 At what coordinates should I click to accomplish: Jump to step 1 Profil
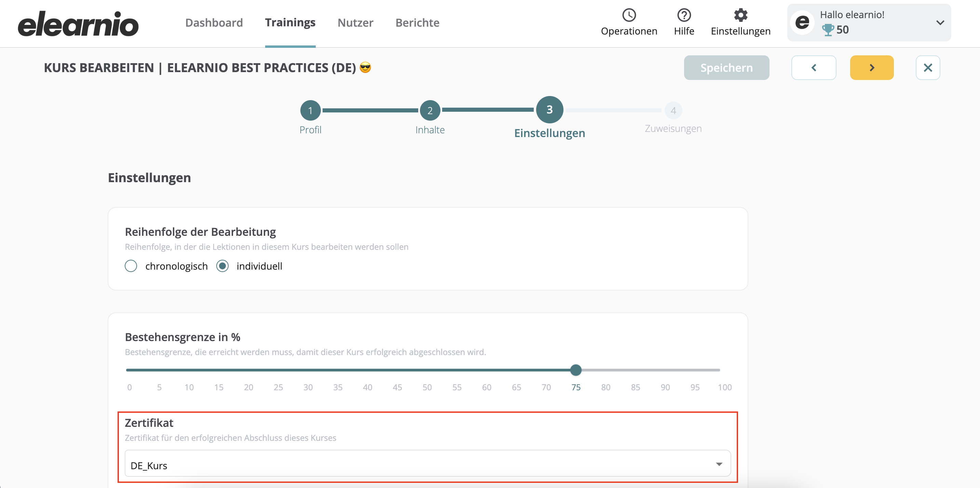coord(310,110)
